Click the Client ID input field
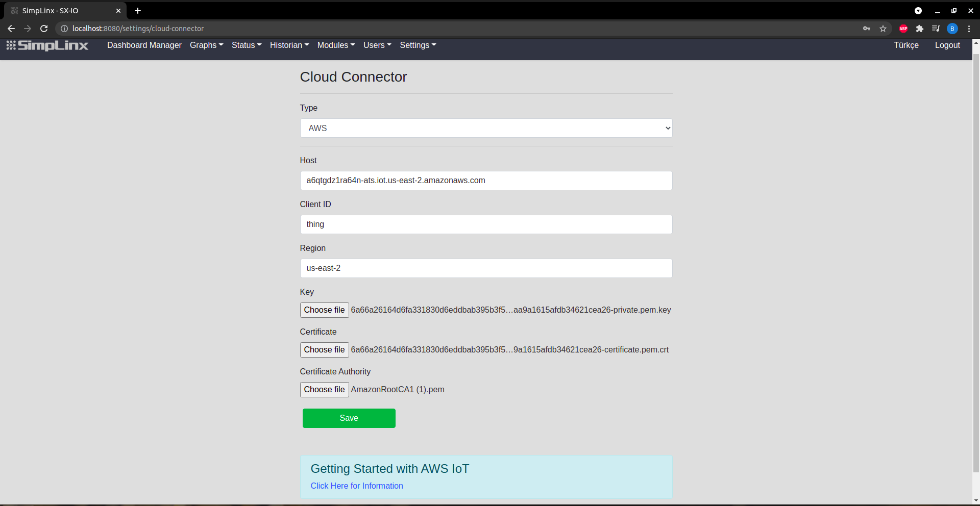Viewport: 980px width, 506px height. pyautogui.click(x=486, y=224)
